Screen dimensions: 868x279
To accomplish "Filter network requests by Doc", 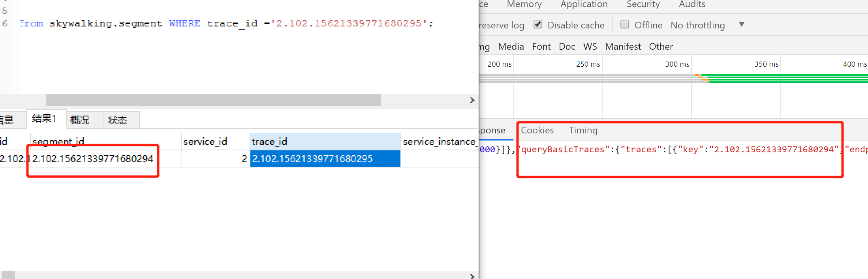I will pos(567,47).
